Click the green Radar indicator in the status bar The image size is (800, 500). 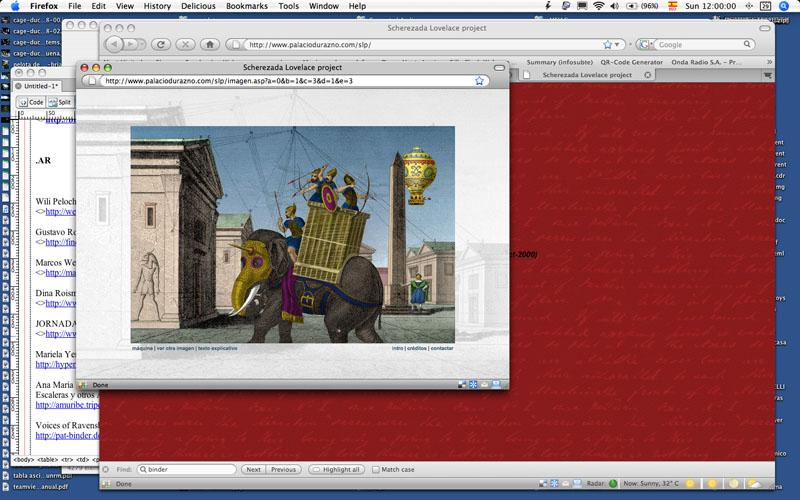click(613, 484)
